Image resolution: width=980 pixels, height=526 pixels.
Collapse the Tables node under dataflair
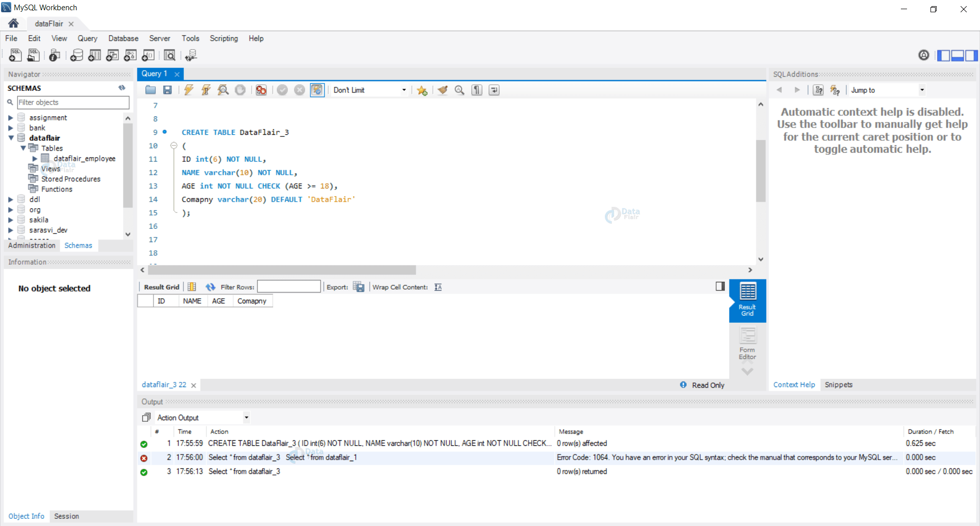pyautogui.click(x=23, y=148)
